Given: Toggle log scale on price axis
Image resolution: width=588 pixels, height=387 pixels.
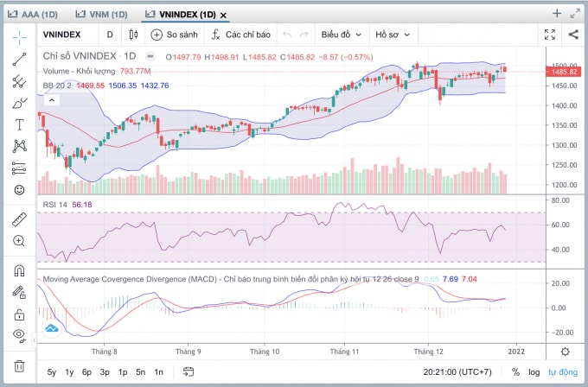Looking at the screenshot, I should 534,372.
